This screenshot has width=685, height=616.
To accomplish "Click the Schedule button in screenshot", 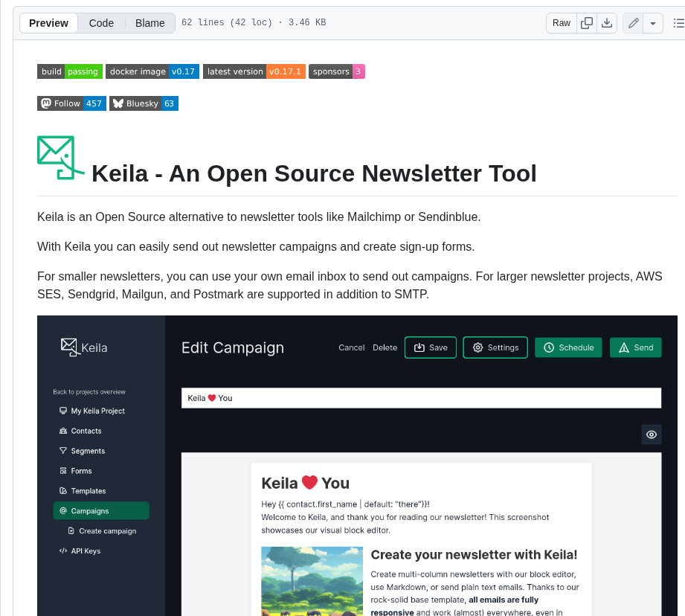I will pyautogui.click(x=568, y=347).
